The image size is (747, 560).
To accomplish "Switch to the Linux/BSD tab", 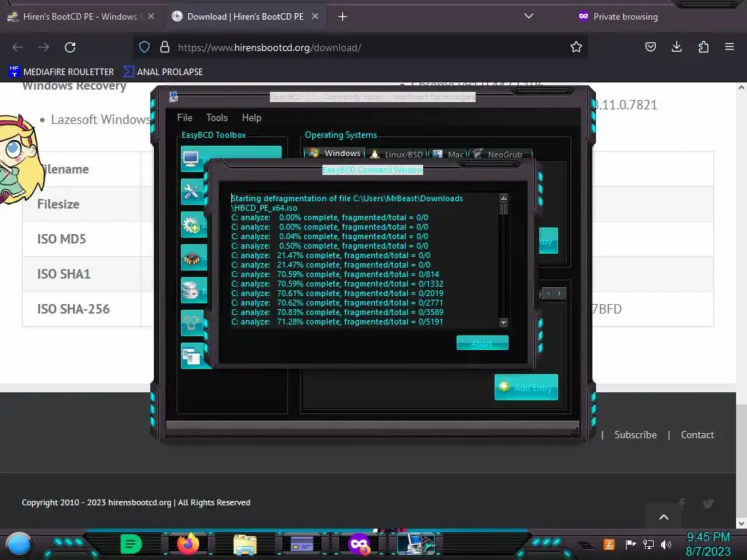I will 397,154.
